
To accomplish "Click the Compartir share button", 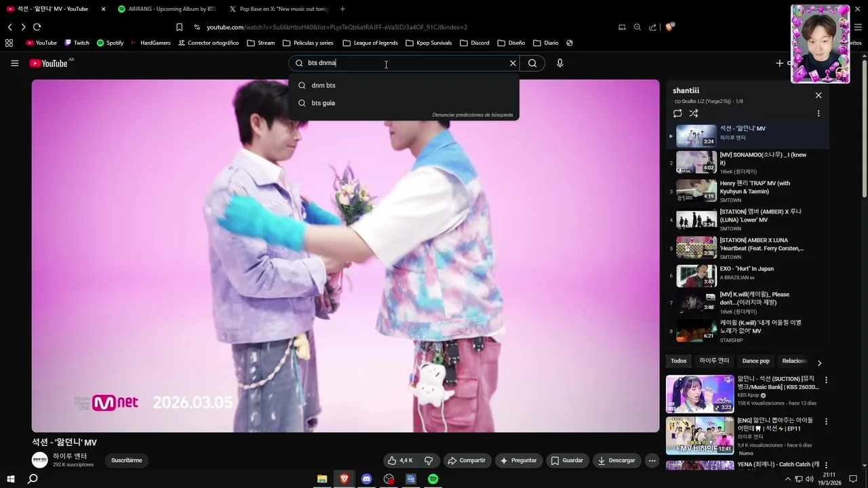I will pos(467,460).
